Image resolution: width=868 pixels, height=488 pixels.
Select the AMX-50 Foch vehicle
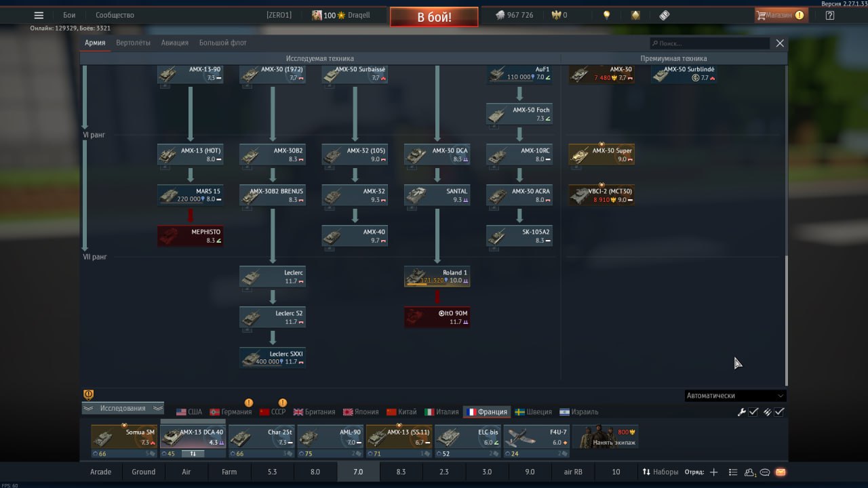click(x=519, y=114)
